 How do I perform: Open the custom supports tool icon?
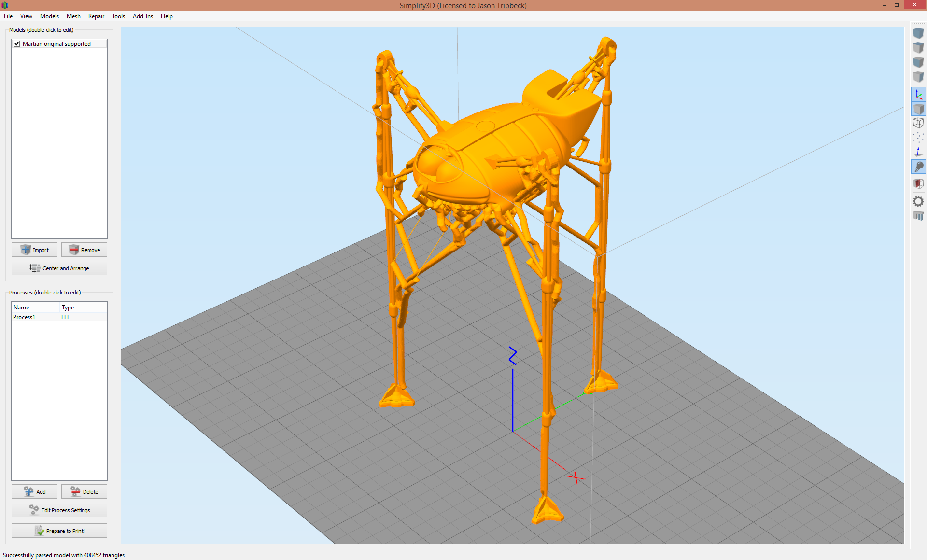pos(918,216)
